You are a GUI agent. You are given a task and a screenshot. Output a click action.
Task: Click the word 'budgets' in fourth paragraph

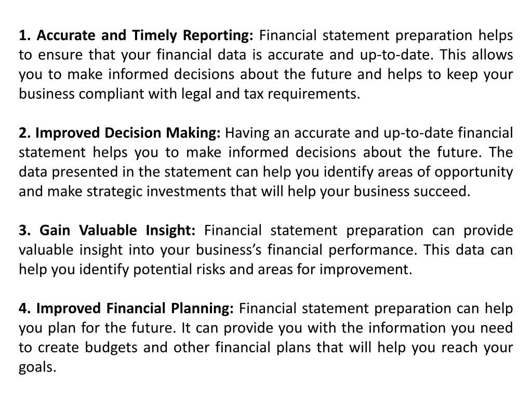[111, 348]
